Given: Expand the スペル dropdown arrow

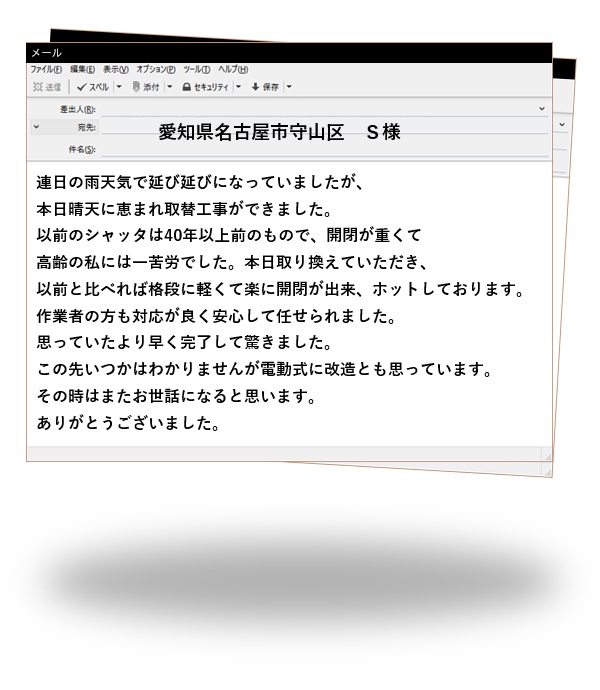Looking at the screenshot, I should click(x=119, y=87).
